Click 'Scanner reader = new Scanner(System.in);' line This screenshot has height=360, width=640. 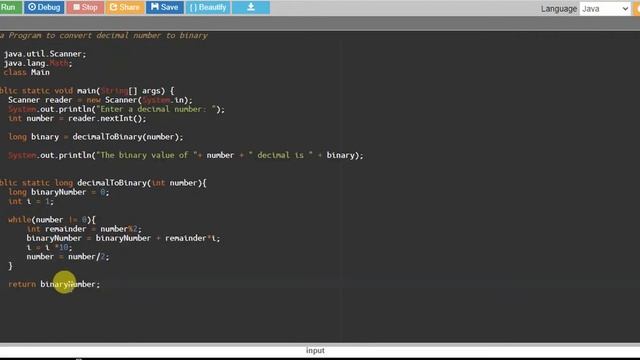(x=100, y=100)
